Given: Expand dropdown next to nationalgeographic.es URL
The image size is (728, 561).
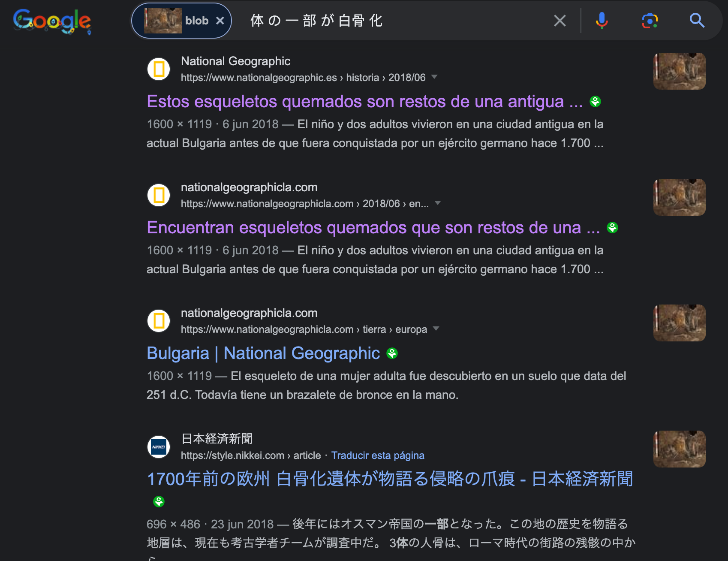Looking at the screenshot, I should [x=434, y=77].
